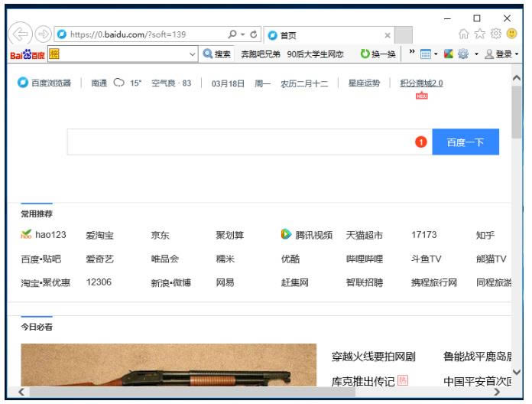Screen dimensions: 532x404
Task: Open the 积分商城2.0 link
Action: click(x=421, y=83)
